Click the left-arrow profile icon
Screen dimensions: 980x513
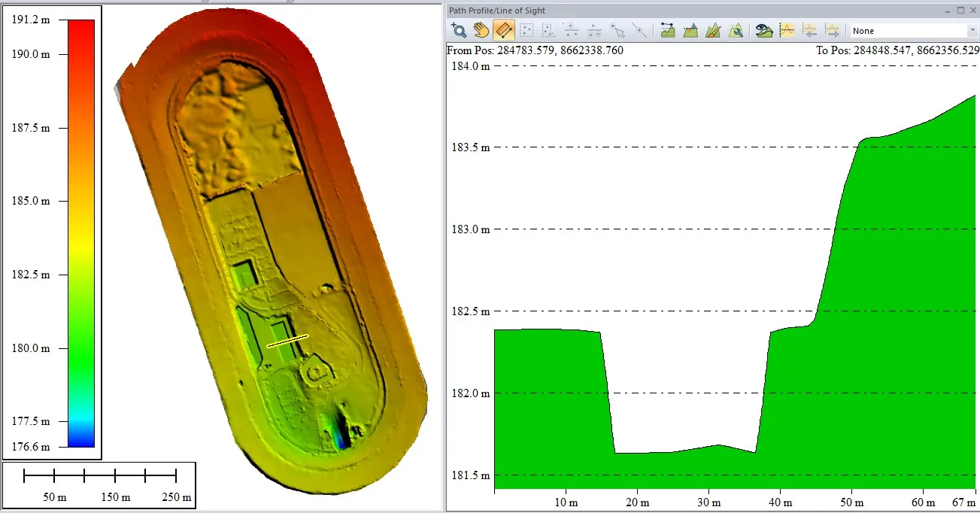tap(809, 31)
